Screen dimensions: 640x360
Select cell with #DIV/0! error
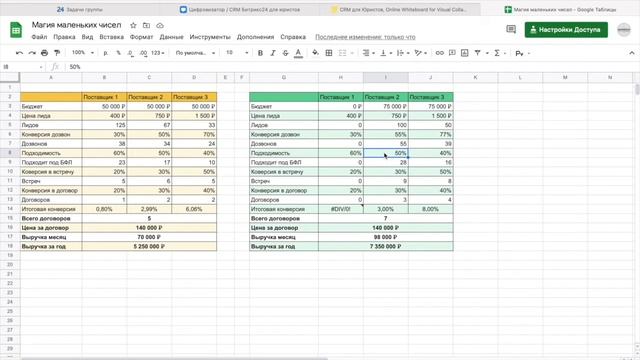(341, 209)
